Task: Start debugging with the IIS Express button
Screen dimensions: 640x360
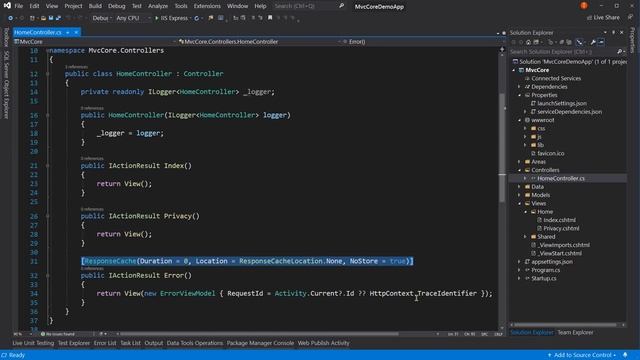Action: tap(171, 18)
